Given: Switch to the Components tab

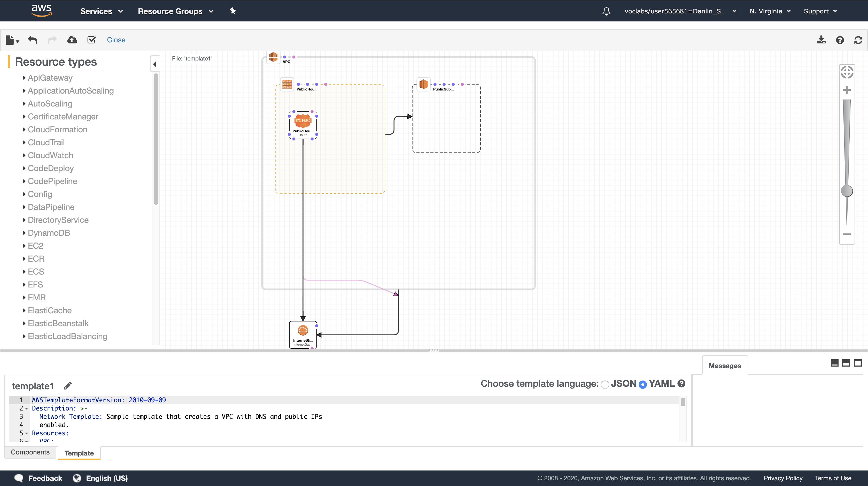Looking at the screenshot, I should pos(30,452).
